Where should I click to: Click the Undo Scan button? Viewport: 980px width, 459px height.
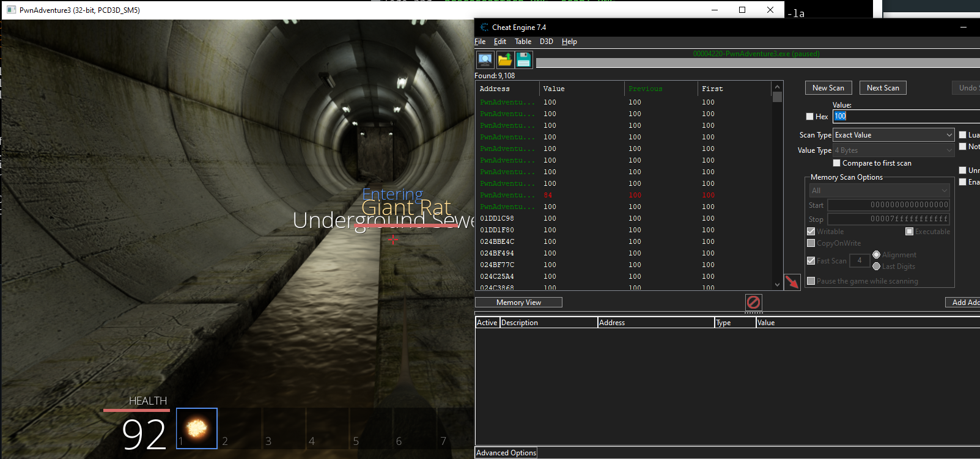966,88
